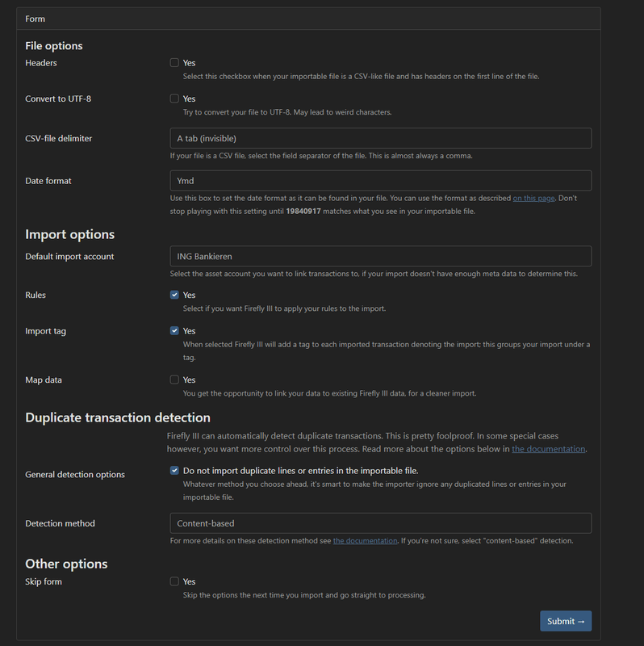Image resolution: width=644 pixels, height=646 pixels.
Task: Follow documentation link below Detection method field
Action: pyautogui.click(x=365, y=541)
